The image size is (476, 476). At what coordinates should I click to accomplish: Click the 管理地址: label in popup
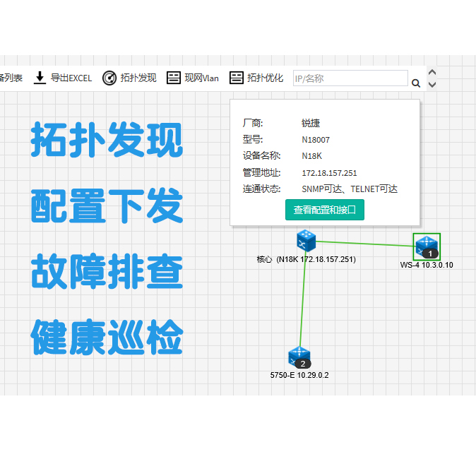(x=261, y=173)
